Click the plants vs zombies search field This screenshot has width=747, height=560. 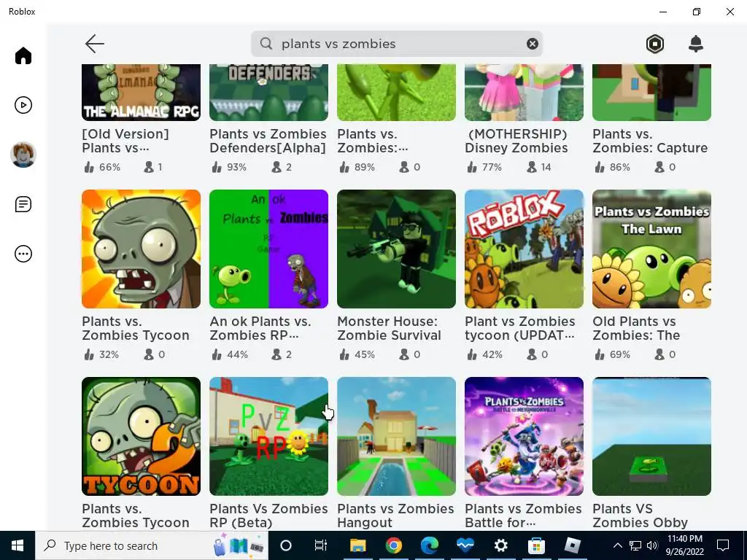[x=396, y=44]
